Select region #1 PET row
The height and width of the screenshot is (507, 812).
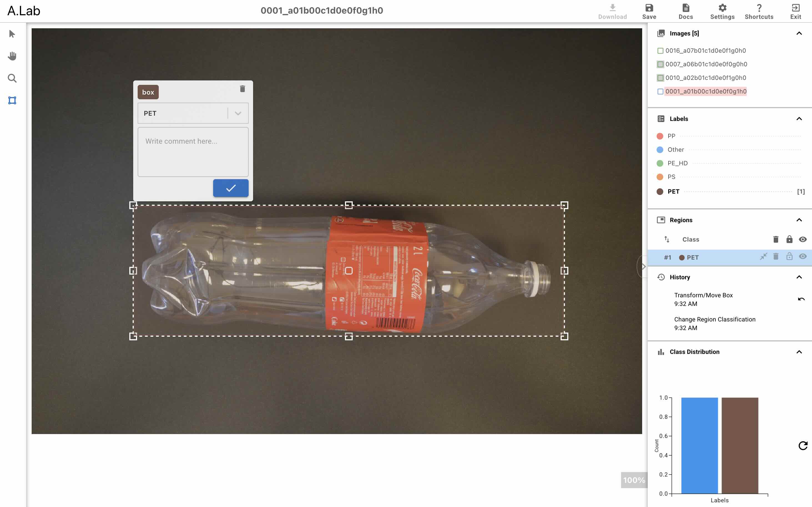730,258
